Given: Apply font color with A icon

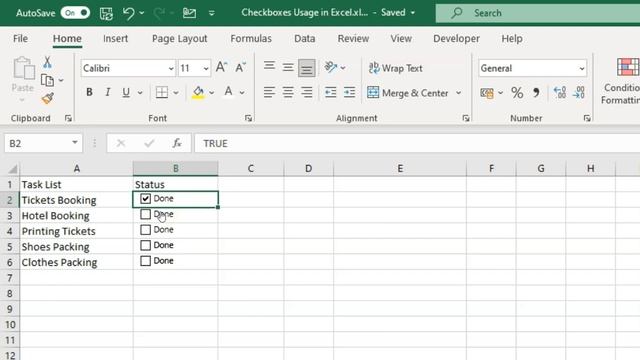Looking at the screenshot, I should 229,93.
